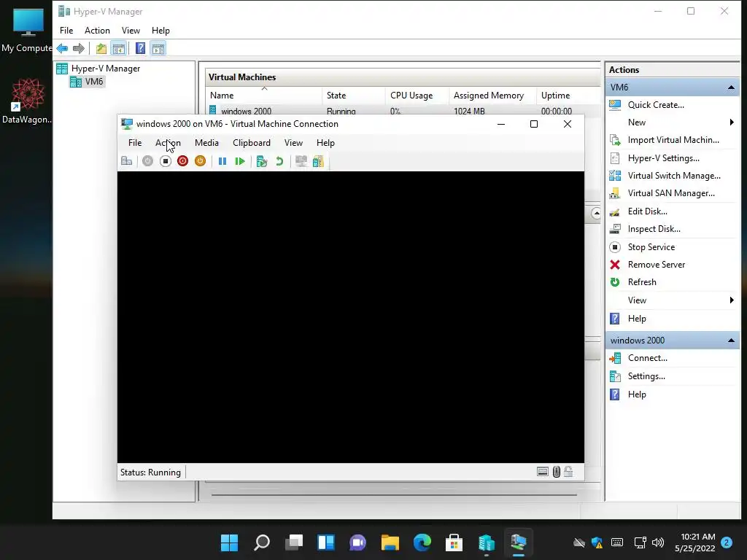Open the View menu in Hyper-V Manager menu bar
The width and height of the screenshot is (747, 560).
tap(131, 31)
